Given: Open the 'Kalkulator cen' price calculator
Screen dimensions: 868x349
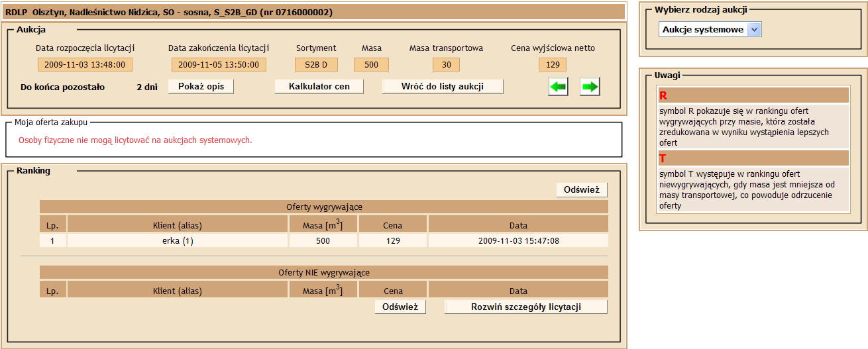Looking at the screenshot, I should tap(319, 87).
